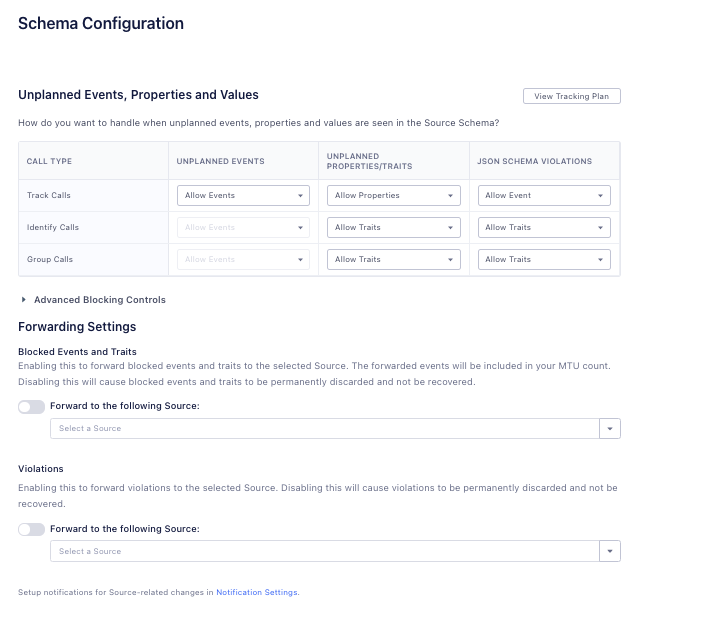Open Identify Calls JSON schema violations dropdown
Image resolution: width=705 pixels, height=630 pixels.
pos(544,228)
